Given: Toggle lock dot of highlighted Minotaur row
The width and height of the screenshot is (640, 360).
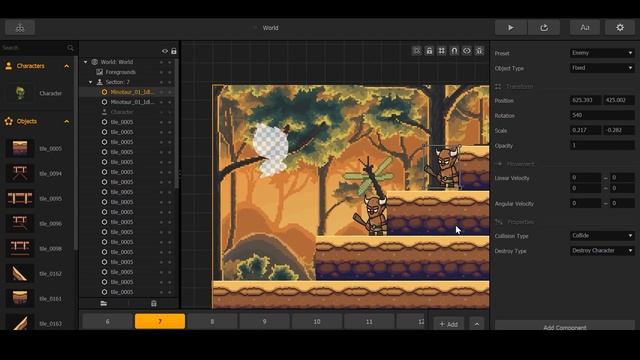Looking at the screenshot, I should [170, 92].
